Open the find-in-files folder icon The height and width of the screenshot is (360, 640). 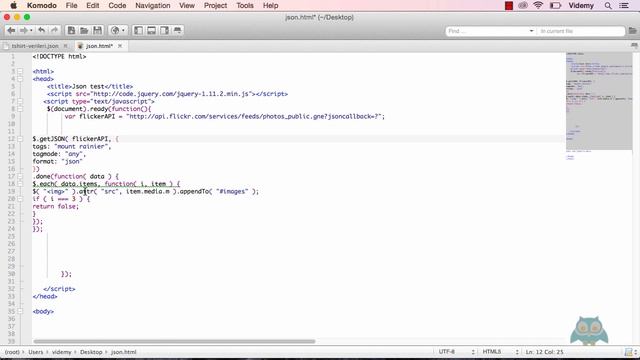[x=632, y=31]
